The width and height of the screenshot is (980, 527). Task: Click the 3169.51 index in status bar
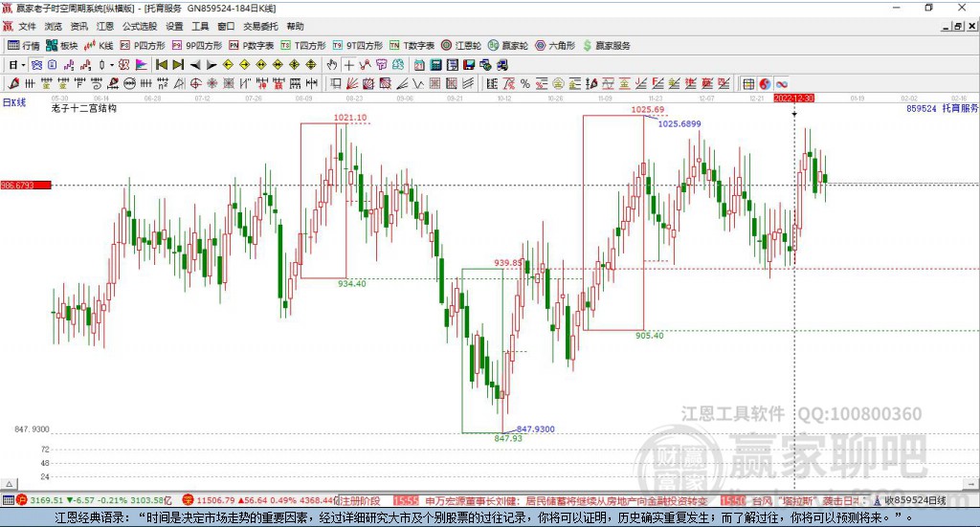pos(46,500)
